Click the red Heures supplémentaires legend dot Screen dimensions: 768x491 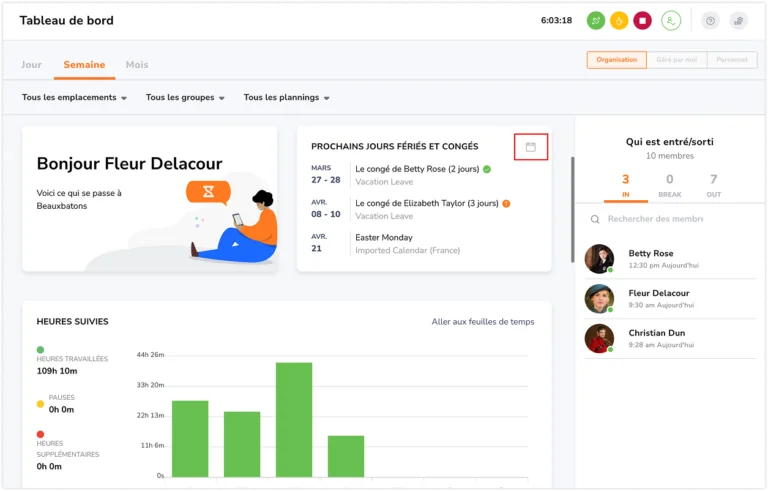pos(40,435)
